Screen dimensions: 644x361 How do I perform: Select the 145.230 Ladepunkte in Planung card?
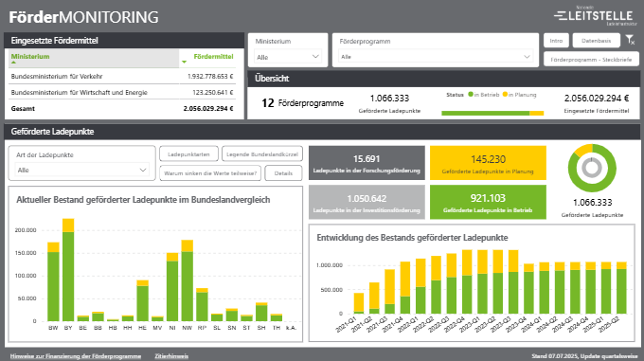(x=488, y=163)
